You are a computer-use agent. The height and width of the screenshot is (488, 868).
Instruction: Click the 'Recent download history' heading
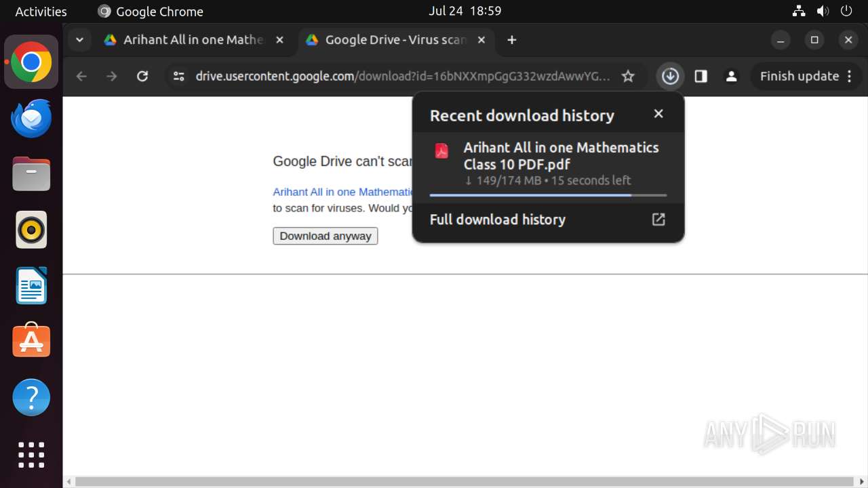point(522,115)
